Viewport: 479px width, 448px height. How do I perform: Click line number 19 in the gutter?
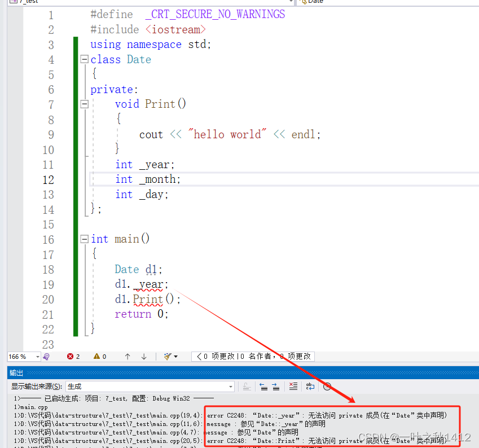coord(49,284)
